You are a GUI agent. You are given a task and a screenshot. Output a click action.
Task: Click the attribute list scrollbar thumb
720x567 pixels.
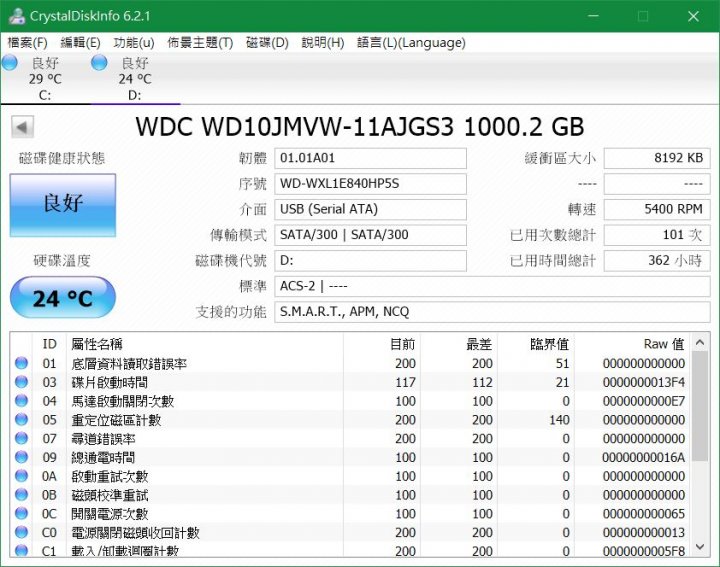pos(700,406)
